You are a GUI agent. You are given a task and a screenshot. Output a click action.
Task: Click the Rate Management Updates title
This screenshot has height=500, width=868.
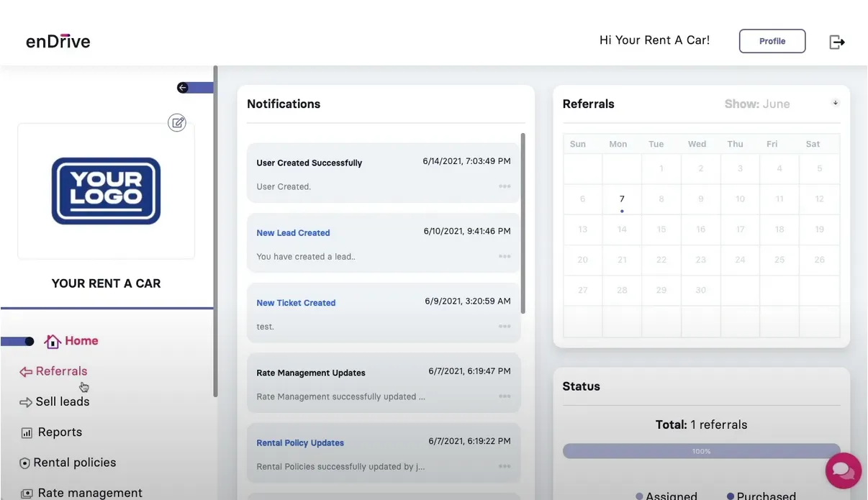click(311, 373)
